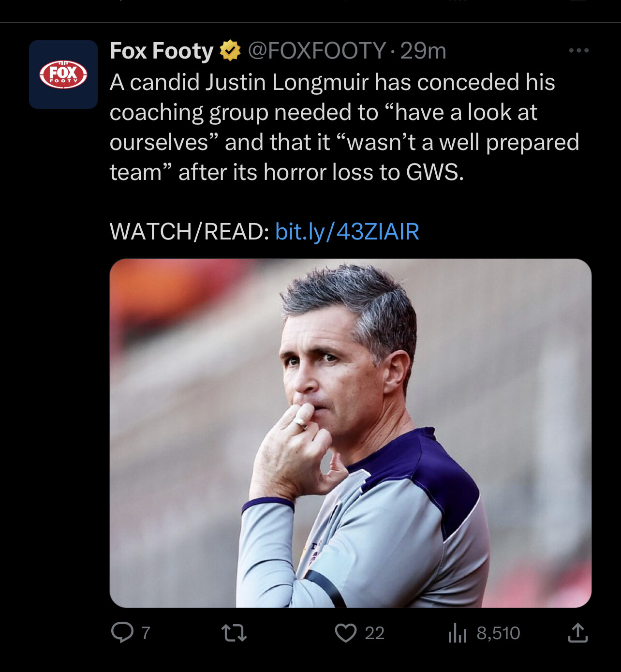
Task: Click the WATCH/READ: label text
Action: click(x=190, y=231)
